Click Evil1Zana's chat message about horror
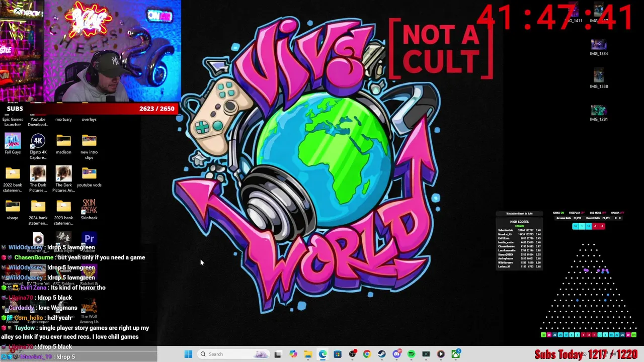The width and height of the screenshot is (644, 362). [54, 288]
